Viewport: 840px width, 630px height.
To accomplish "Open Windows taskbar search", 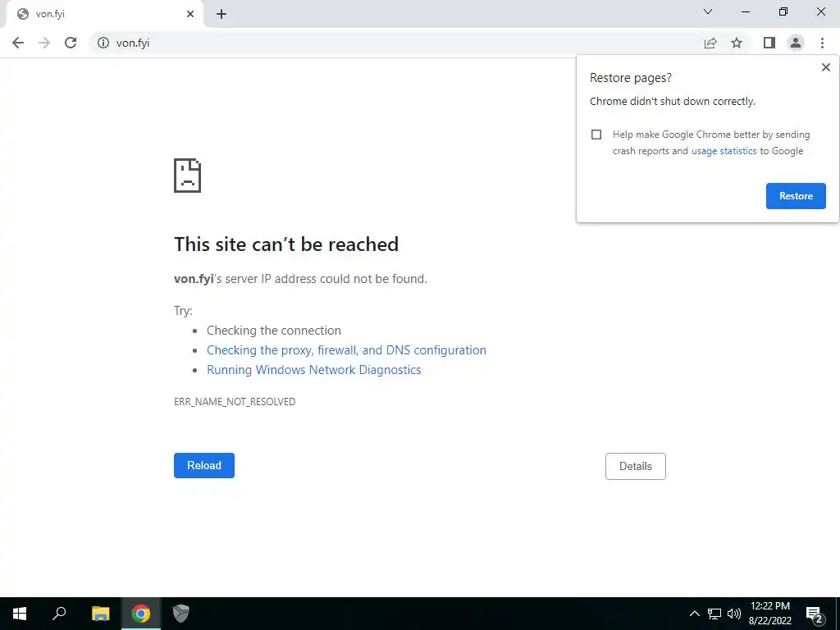I will point(59,614).
